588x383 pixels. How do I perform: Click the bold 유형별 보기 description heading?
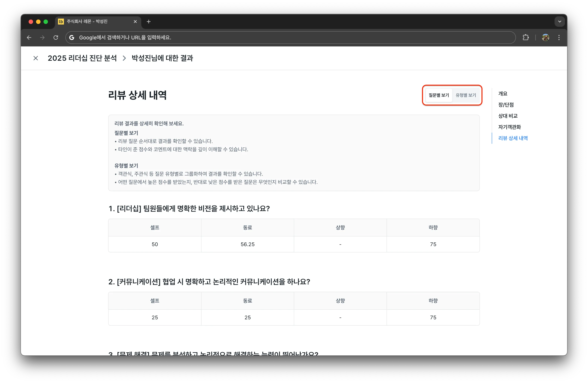126,166
